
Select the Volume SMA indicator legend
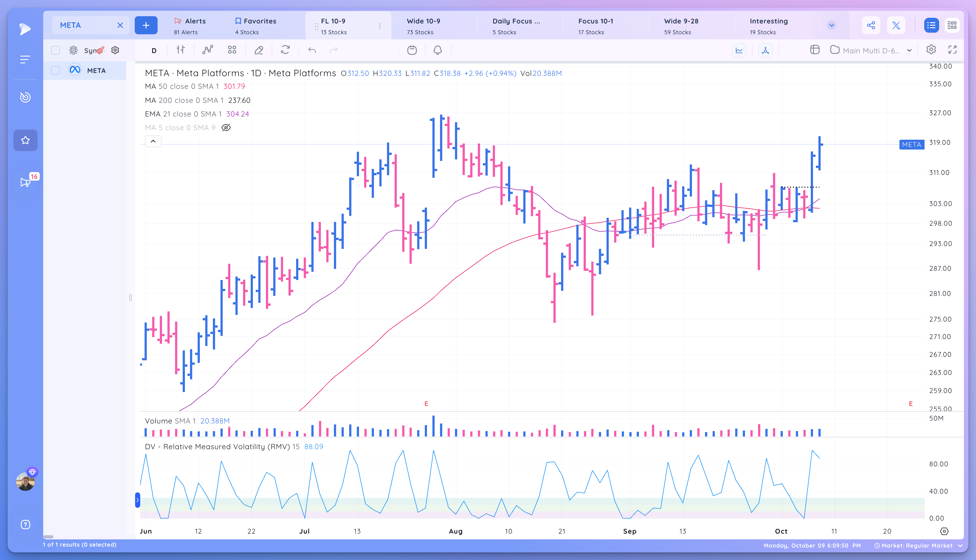pos(187,421)
